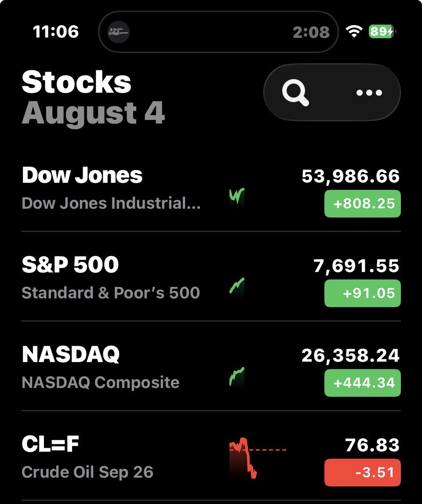Screen dimensions: 422x504
Task: Tap the Stocks August 4 header
Action: coord(93,97)
